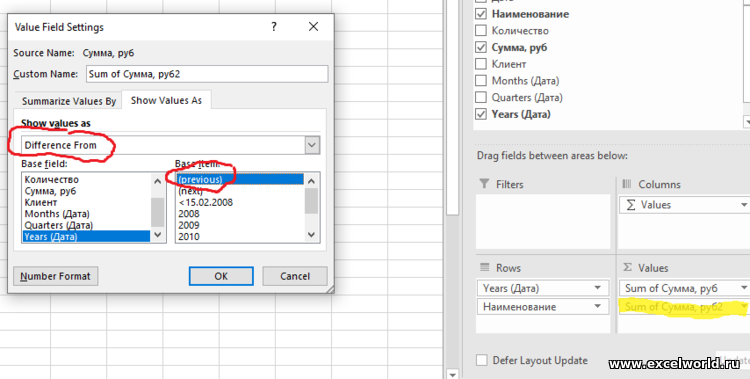Click Base item list down scroll arrow
Image resolution: width=750 pixels, height=379 pixels.
coord(312,234)
